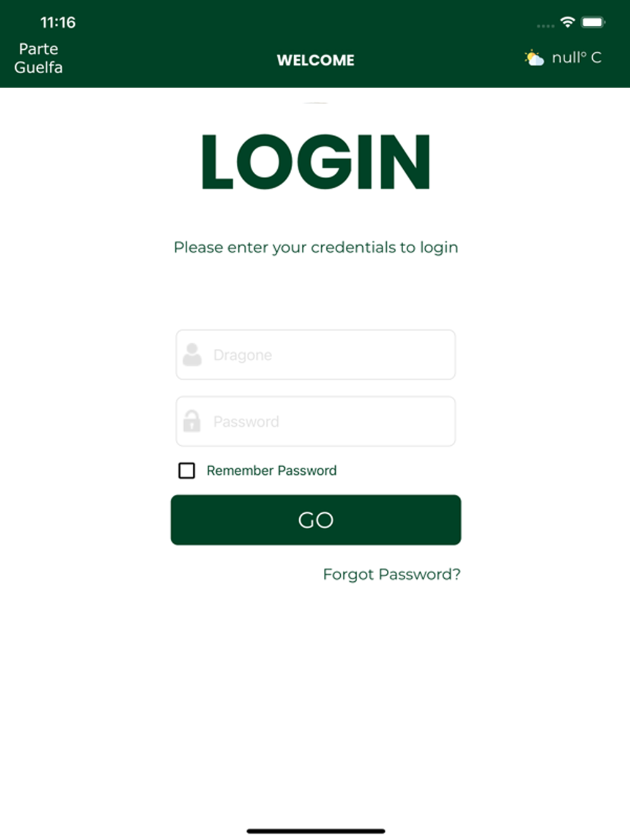This screenshot has height=840, width=630.
Task: Tap the WELCOME header title
Action: pyautogui.click(x=316, y=60)
